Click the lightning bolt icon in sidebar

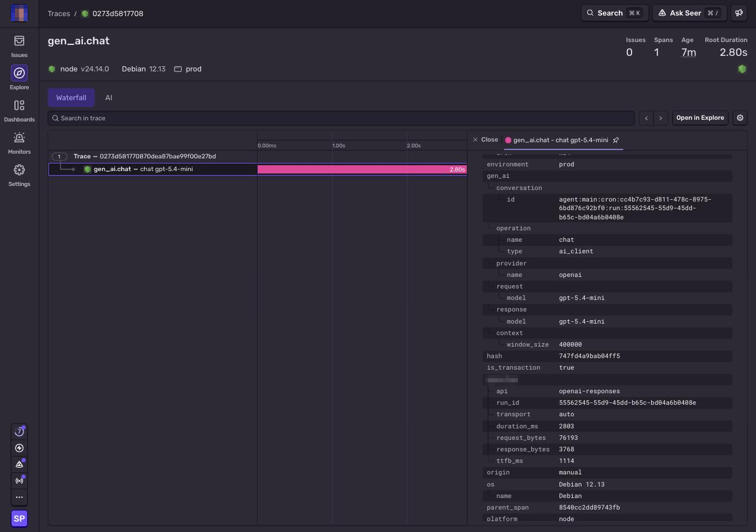click(x=19, y=448)
